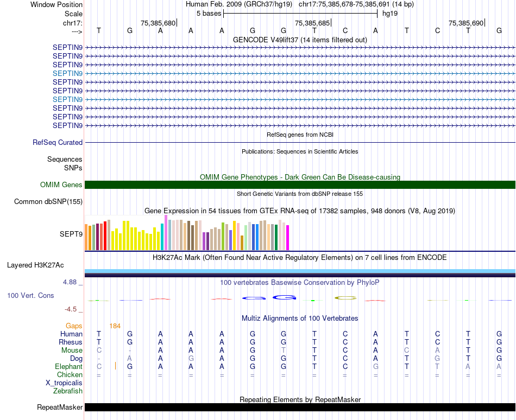Click the SNPs subtrack label

pos(73,168)
